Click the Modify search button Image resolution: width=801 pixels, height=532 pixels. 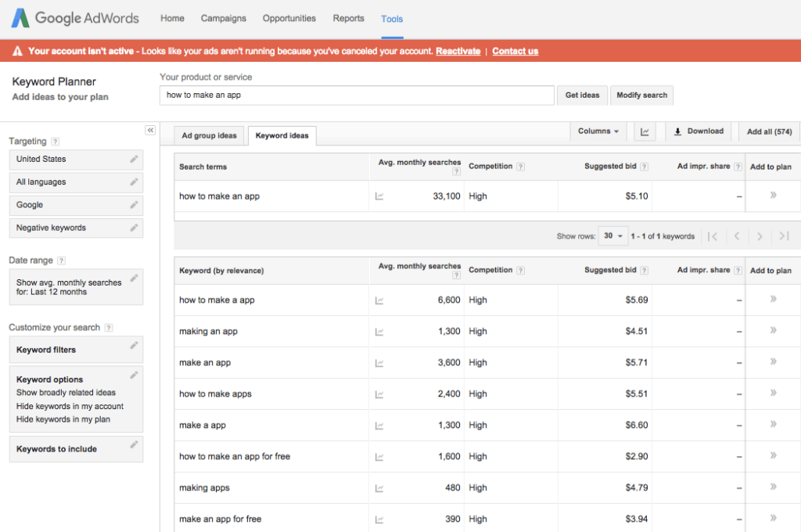point(641,95)
